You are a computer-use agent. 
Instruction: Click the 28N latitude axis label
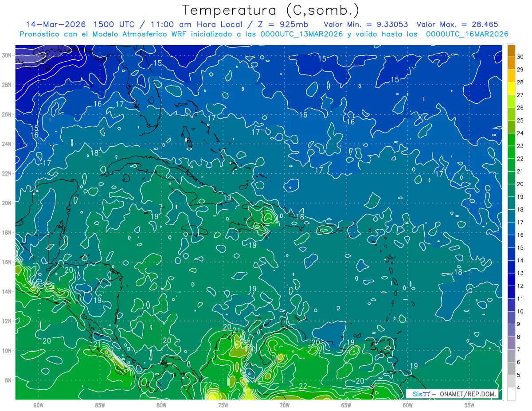[7, 85]
